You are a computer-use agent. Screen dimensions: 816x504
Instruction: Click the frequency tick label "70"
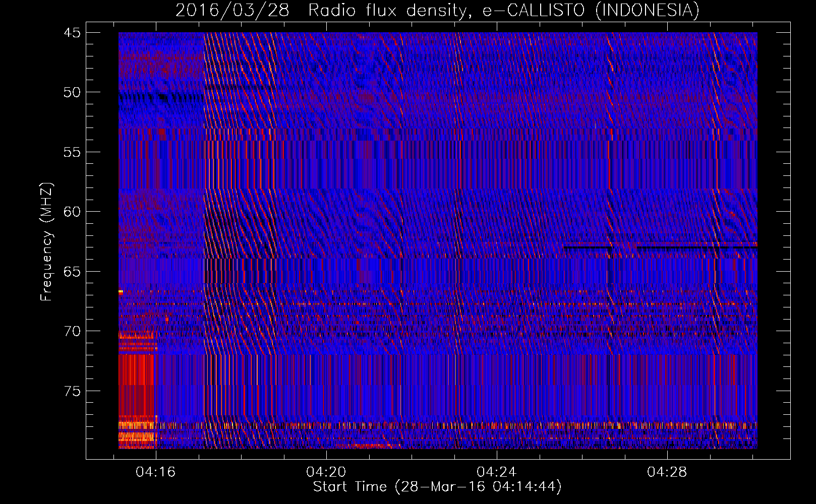tap(72, 331)
